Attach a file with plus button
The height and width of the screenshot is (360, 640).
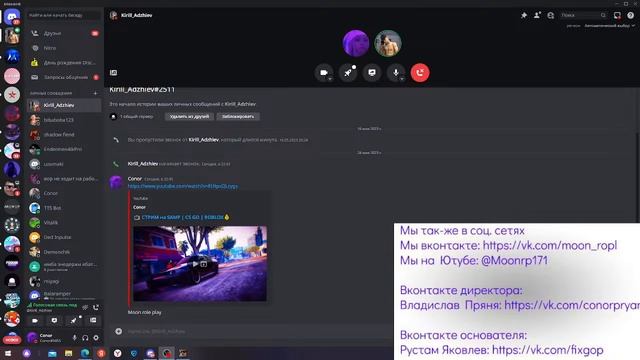click(x=118, y=331)
